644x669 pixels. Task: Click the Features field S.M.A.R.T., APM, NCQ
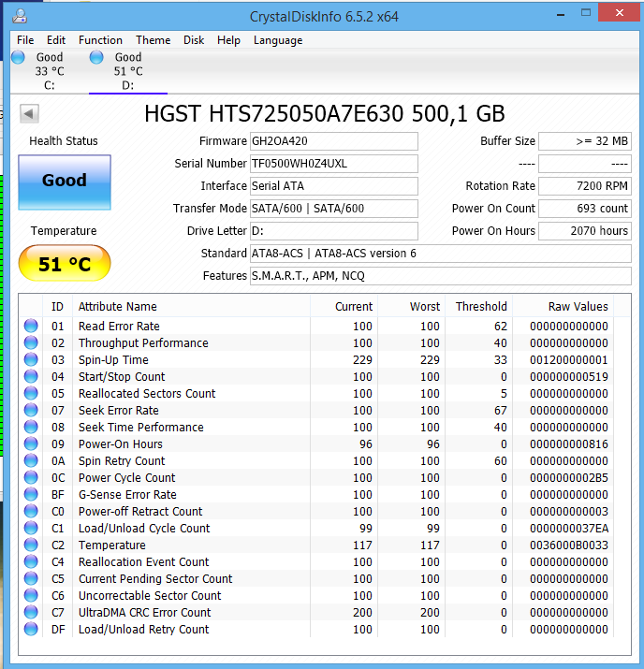click(441, 276)
